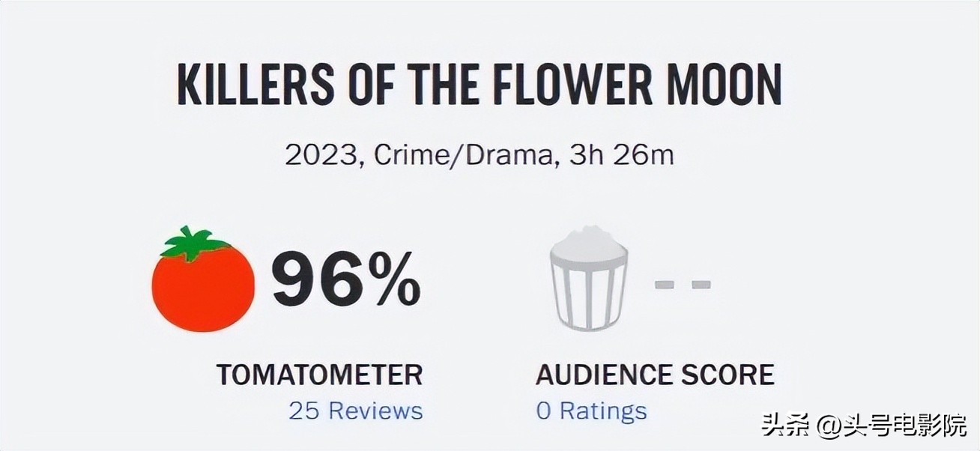Click the 头条 watermark text
980x451 pixels.
(784, 427)
